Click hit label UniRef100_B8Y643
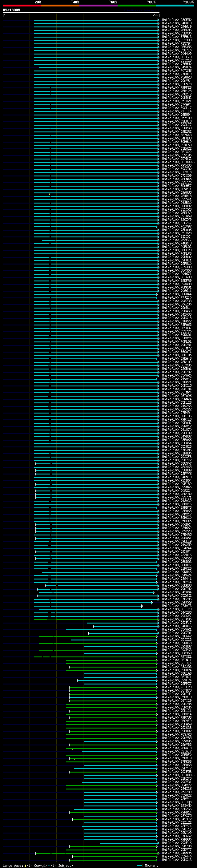This screenshot has width=197, height=868. point(177,135)
